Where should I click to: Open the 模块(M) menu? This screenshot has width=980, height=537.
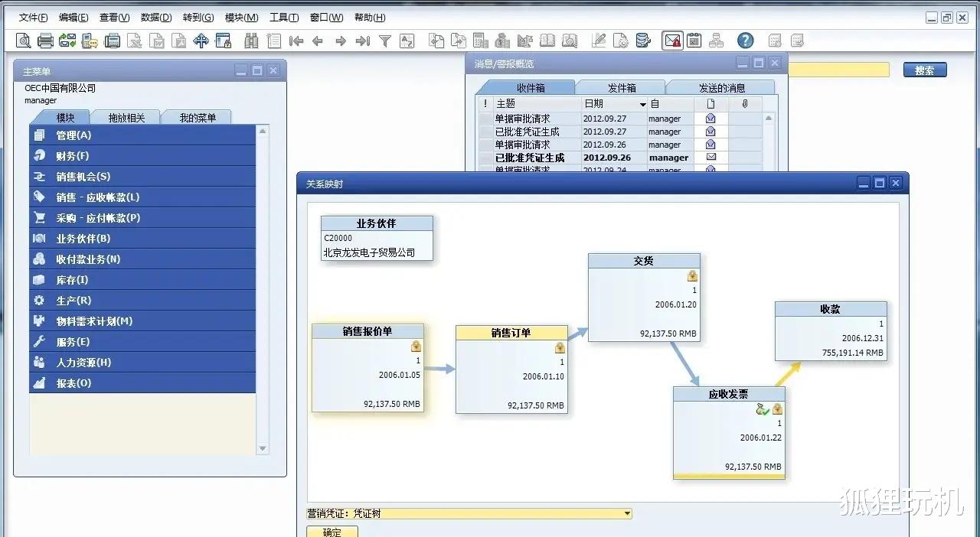tap(241, 18)
